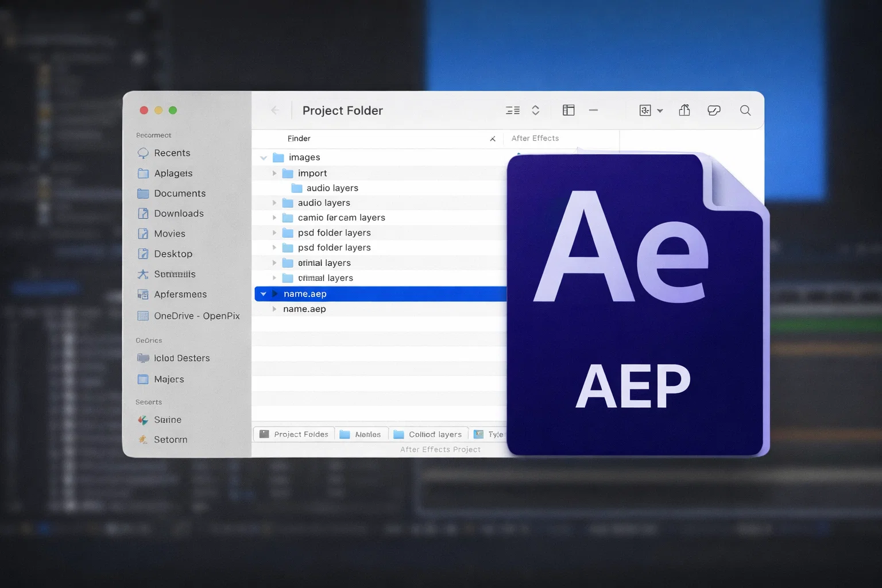Click the Share icon in the toolbar
Screen dimensions: 882x588
tap(684, 110)
